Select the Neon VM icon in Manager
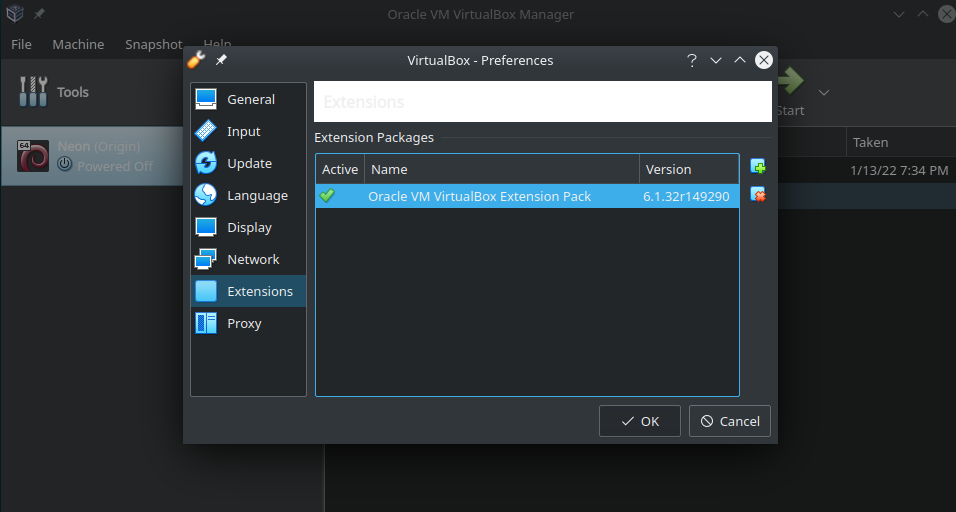Viewport: 956px width, 512px height. click(x=33, y=156)
